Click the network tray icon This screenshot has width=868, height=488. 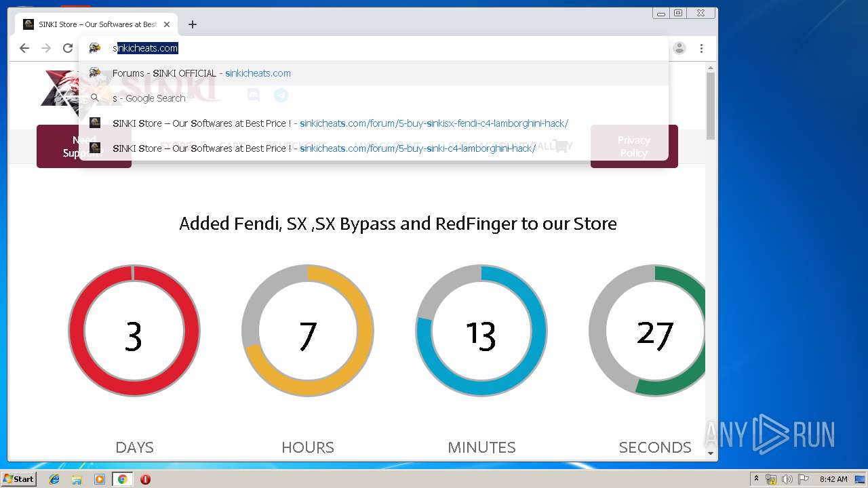click(x=771, y=479)
